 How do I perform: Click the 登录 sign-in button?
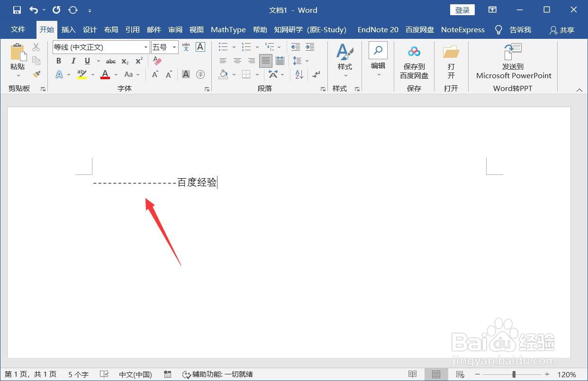coord(462,10)
